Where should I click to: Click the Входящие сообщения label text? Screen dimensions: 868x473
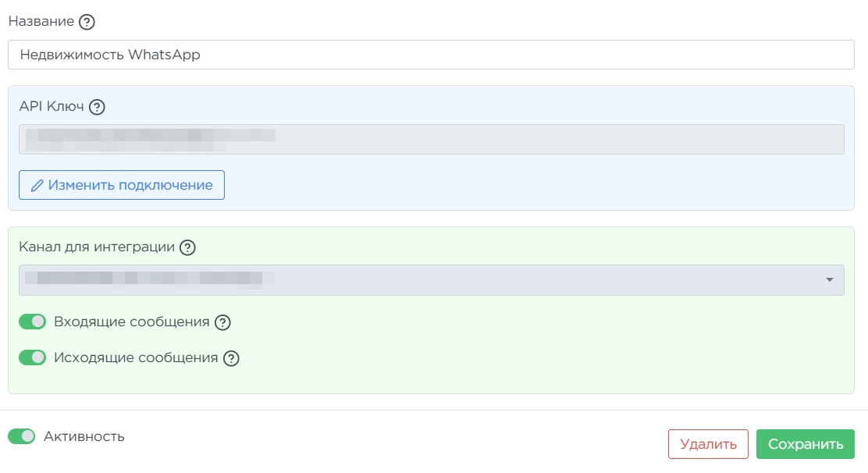pyautogui.click(x=132, y=322)
